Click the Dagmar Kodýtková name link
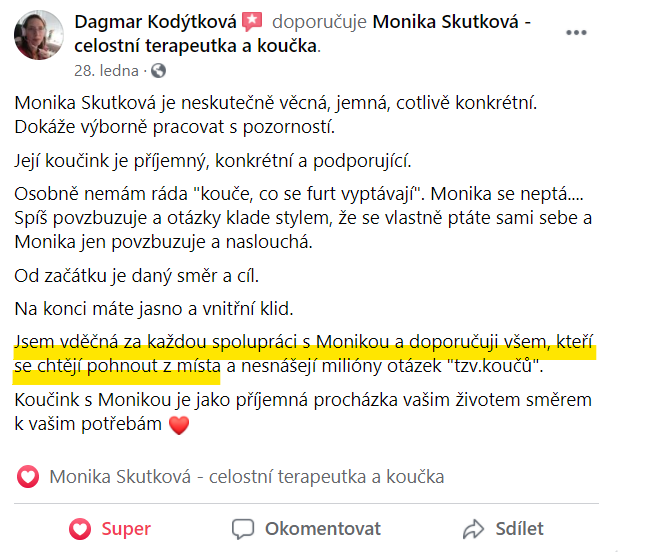 (156, 21)
